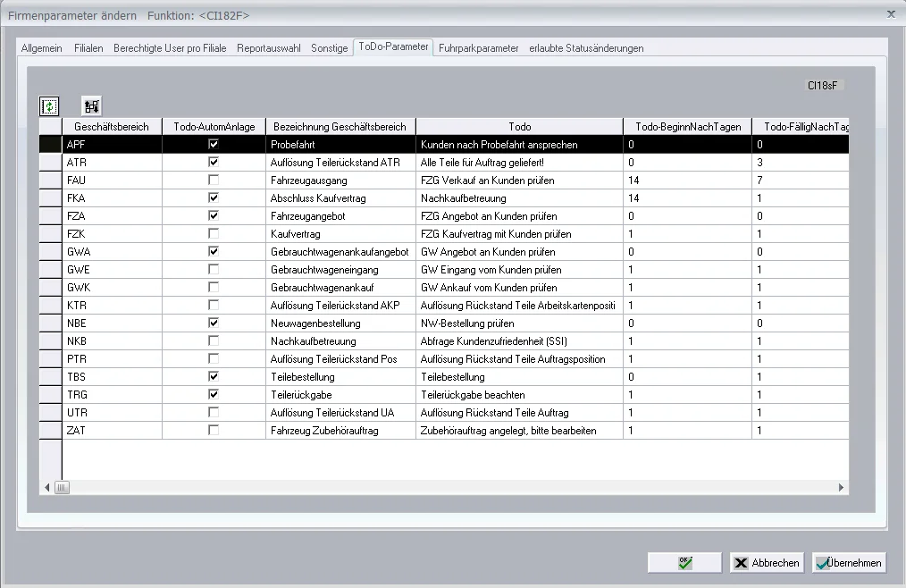Select the row selector for ATR
The height and width of the screenshot is (588, 906).
(50, 163)
